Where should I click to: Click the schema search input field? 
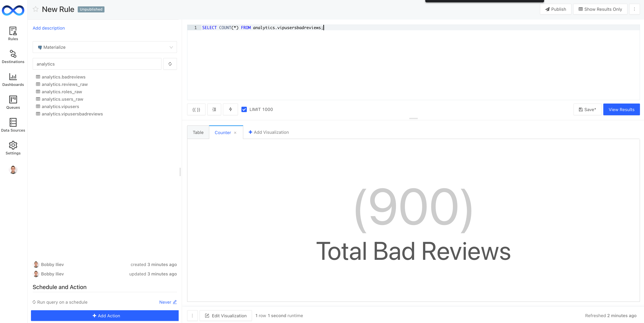click(97, 64)
